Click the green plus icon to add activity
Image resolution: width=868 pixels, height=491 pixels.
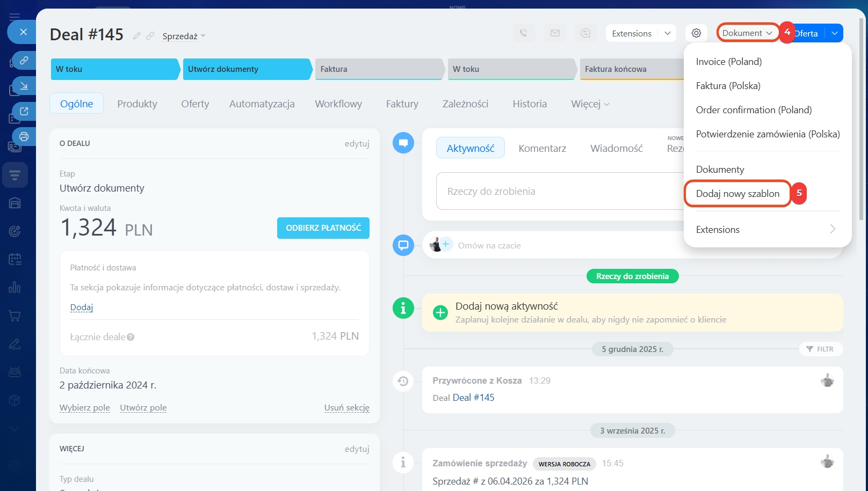440,312
